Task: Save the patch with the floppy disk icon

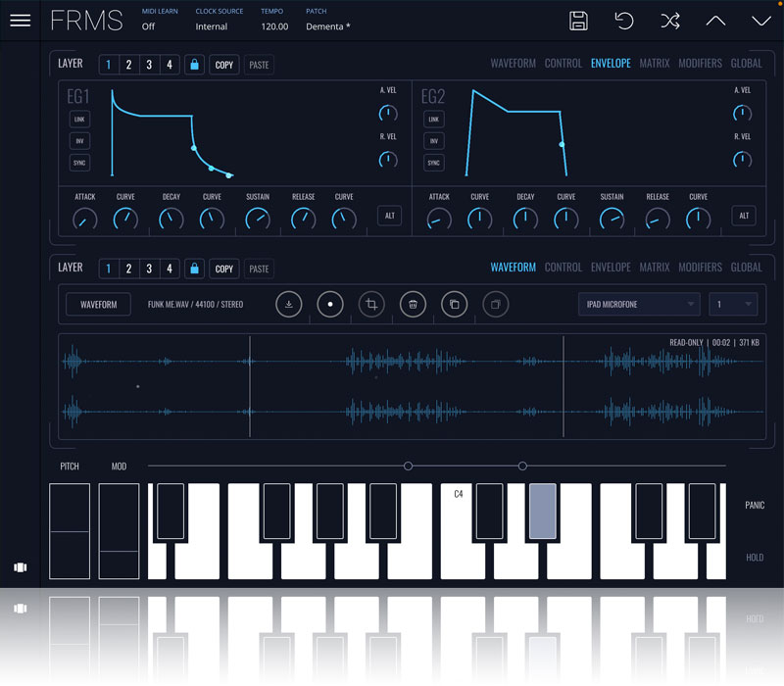Action: pyautogui.click(x=578, y=21)
